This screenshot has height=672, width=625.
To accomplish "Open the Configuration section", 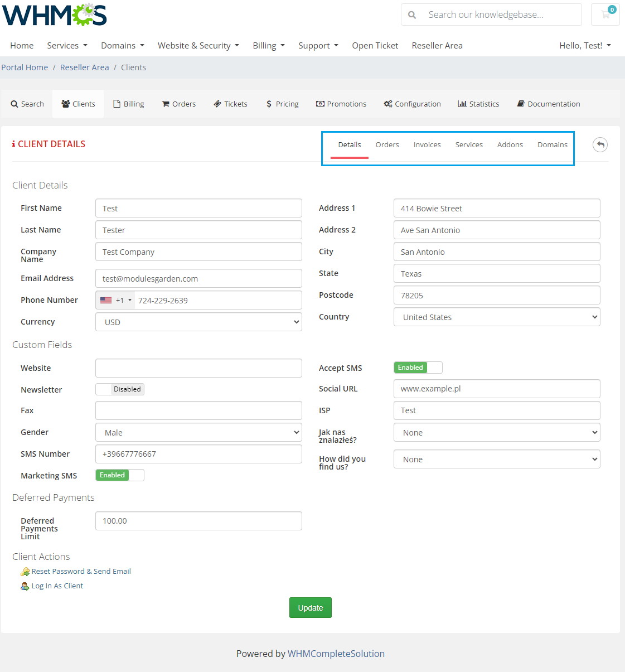I will pyautogui.click(x=412, y=104).
